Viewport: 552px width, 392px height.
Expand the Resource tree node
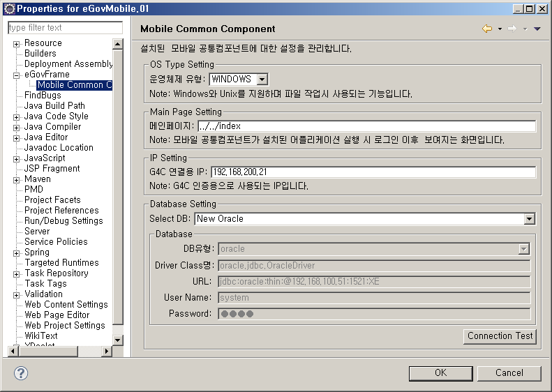coord(16,43)
